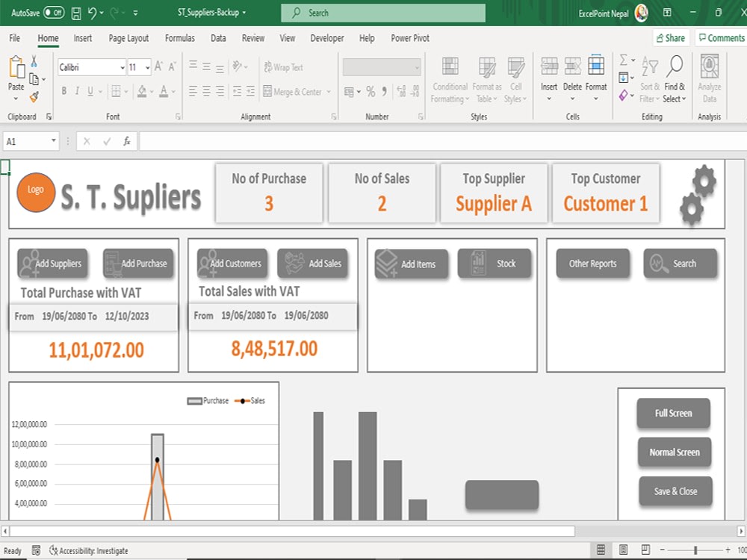Click the Orientation text angle icon
The image size is (747, 560).
(238, 66)
